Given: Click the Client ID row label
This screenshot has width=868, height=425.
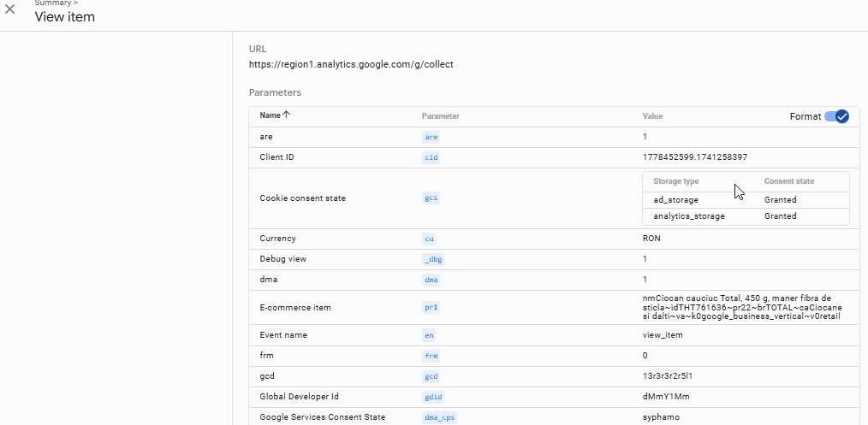Looking at the screenshot, I should point(276,157).
